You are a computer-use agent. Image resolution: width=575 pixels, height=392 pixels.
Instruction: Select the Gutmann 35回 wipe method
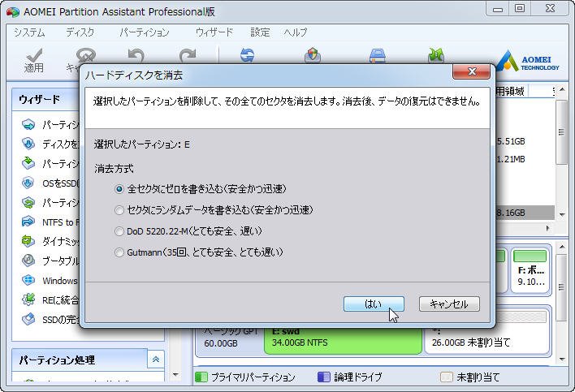pyautogui.click(x=119, y=252)
